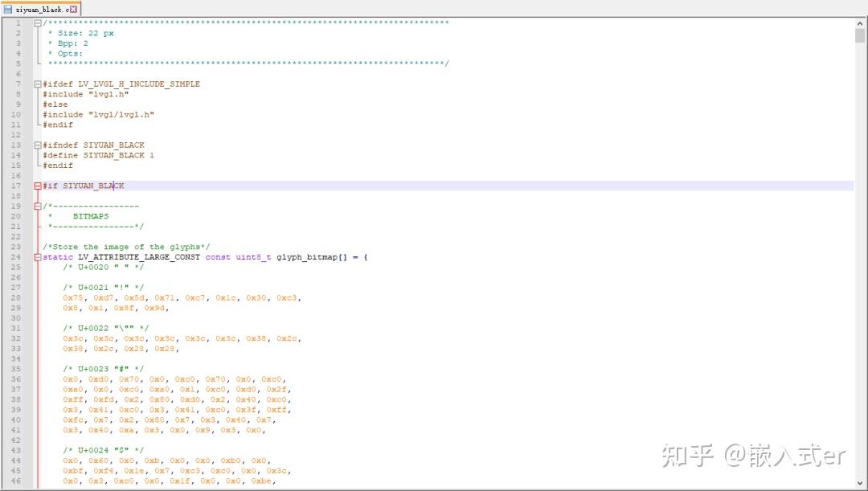Collapse the header comment block at line 1
The height and width of the screenshot is (491, 868).
point(37,23)
